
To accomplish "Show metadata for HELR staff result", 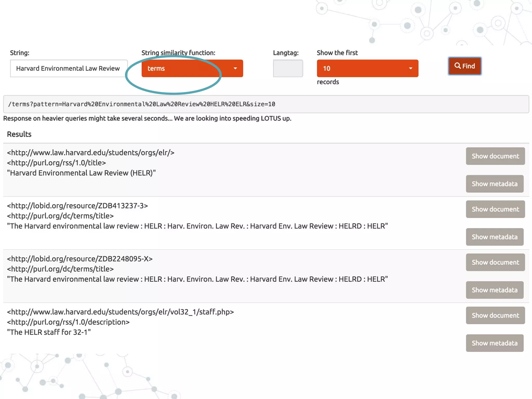I will pos(494,343).
